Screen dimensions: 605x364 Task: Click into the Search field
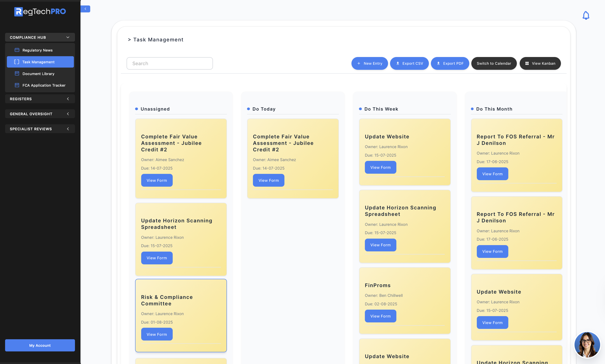[x=169, y=63]
